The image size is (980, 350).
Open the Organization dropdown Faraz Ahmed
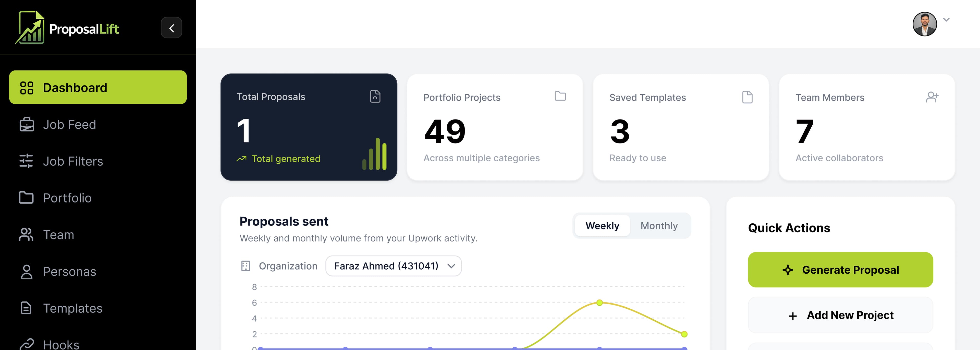coord(393,266)
